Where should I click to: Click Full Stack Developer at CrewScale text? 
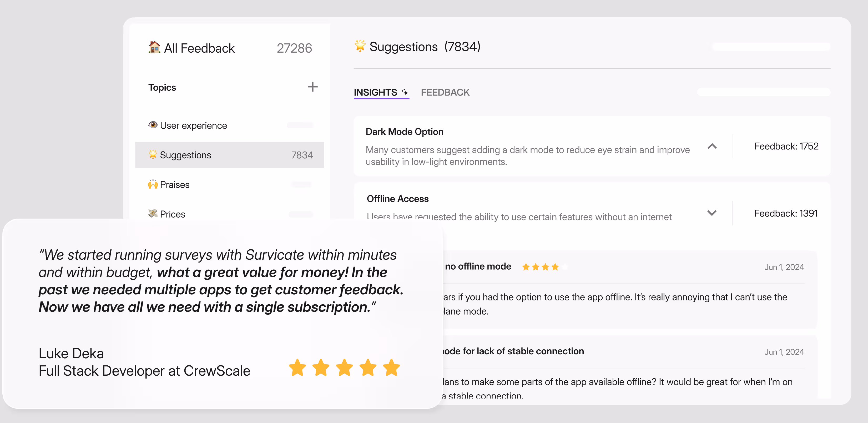(x=144, y=371)
